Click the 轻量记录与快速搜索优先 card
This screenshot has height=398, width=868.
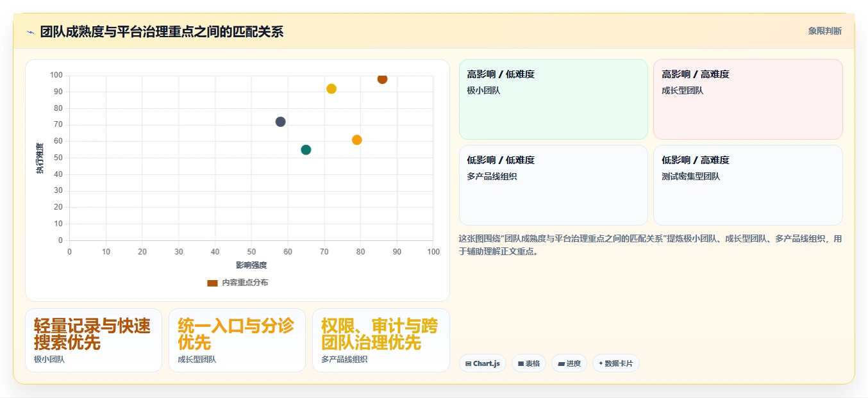point(94,340)
